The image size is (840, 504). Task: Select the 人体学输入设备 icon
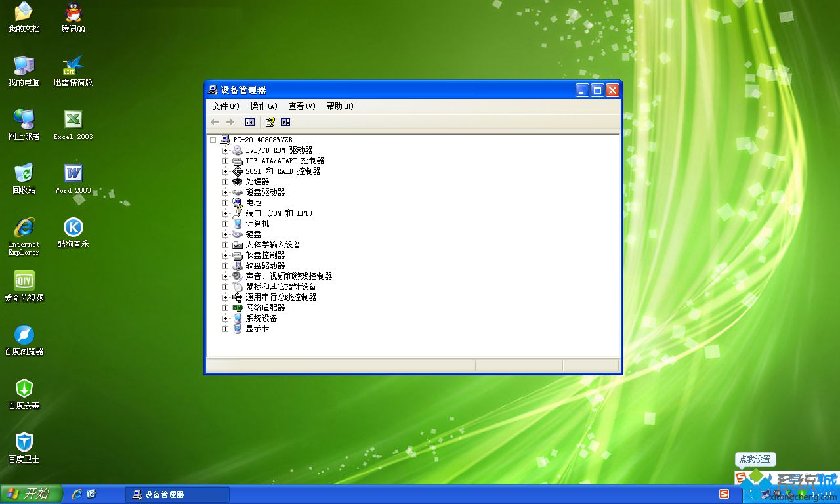pos(238,245)
